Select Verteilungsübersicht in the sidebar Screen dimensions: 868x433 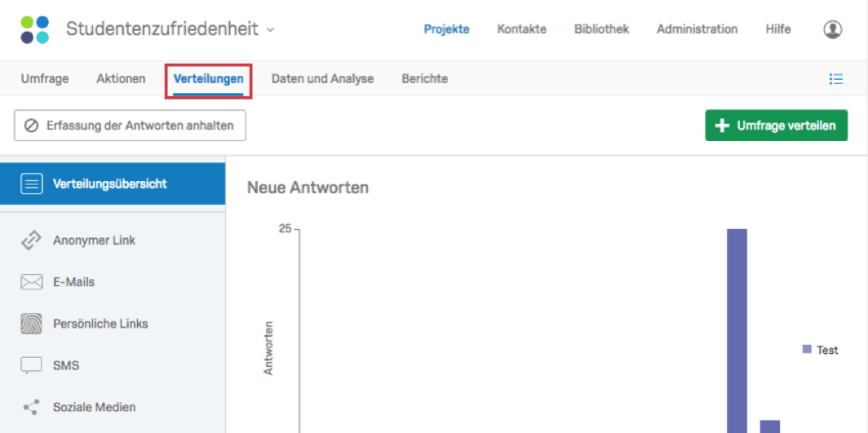click(113, 184)
